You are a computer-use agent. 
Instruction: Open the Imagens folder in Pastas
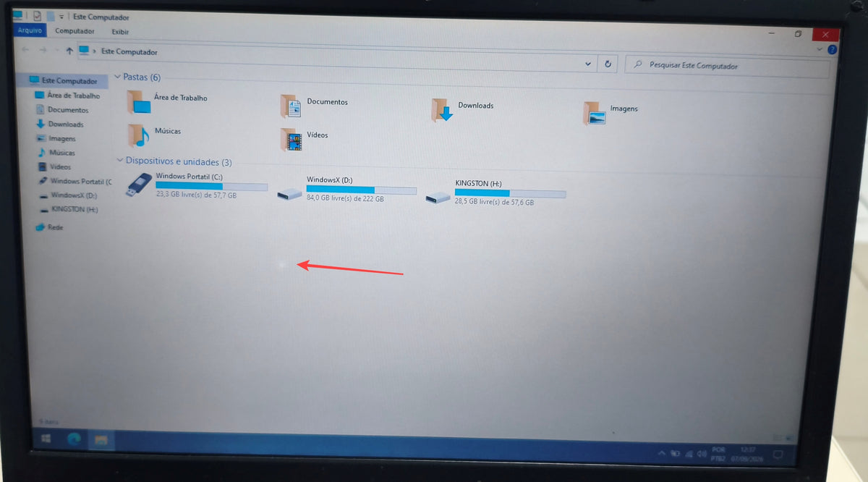[x=595, y=113]
